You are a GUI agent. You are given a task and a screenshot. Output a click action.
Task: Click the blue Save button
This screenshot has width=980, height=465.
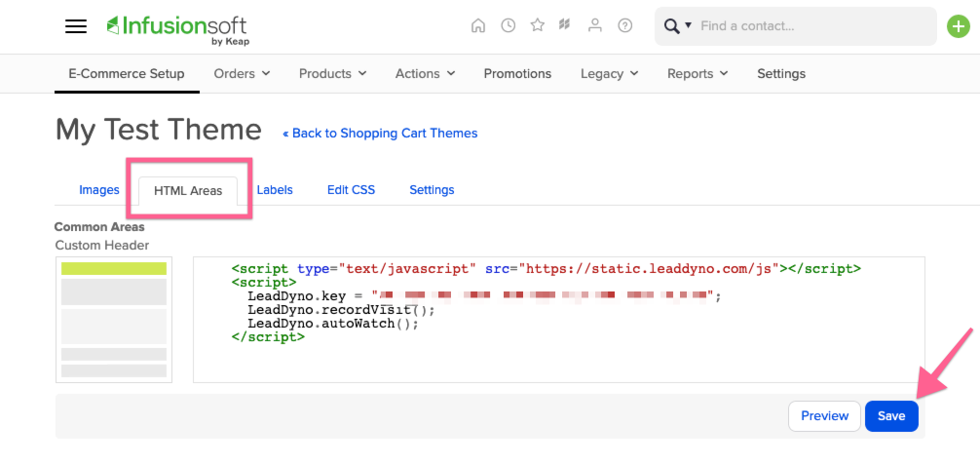click(891, 416)
